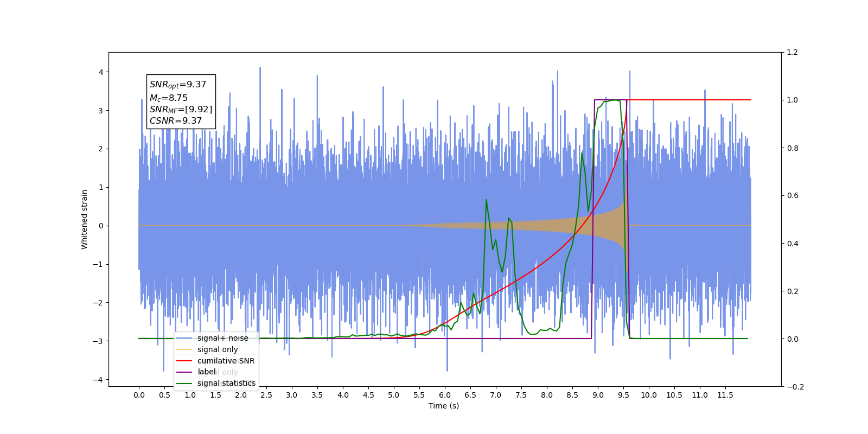Click the SNRopt=9.37 annotation text
The width and height of the screenshot is (868, 434).
click(178, 85)
